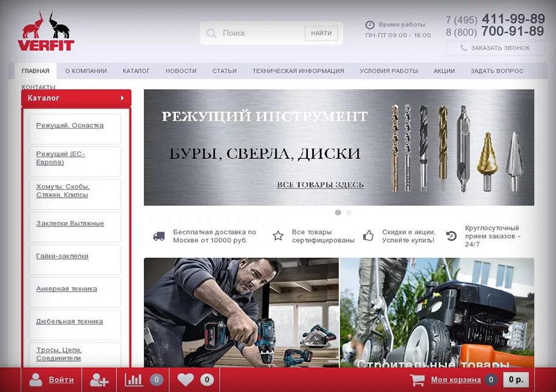556x392 pixels.
Task: Open the АКЦИИ menu item
Action: pyautogui.click(x=444, y=71)
